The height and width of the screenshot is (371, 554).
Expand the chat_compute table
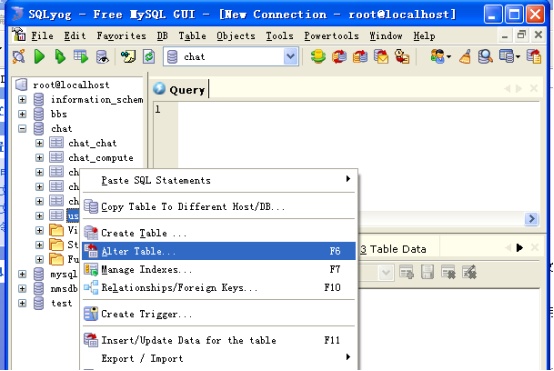pyautogui.click(x=40, y=158)
